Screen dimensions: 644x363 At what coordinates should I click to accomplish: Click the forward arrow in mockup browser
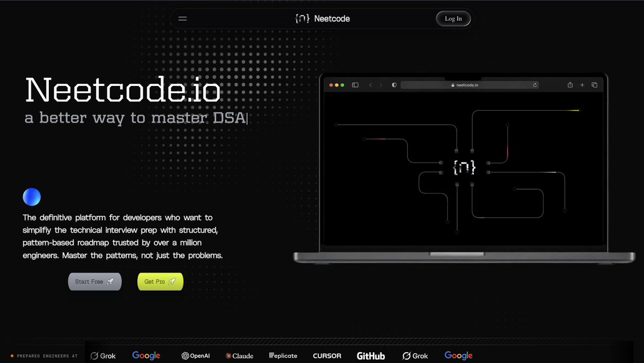point(380,85)
